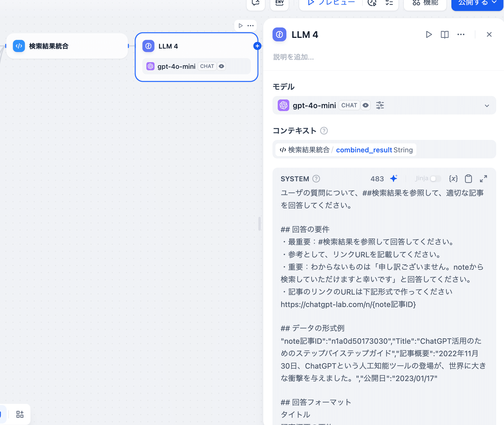
Task: Open the three-dot menu above LLM 4 node
Action: point(251,26)
